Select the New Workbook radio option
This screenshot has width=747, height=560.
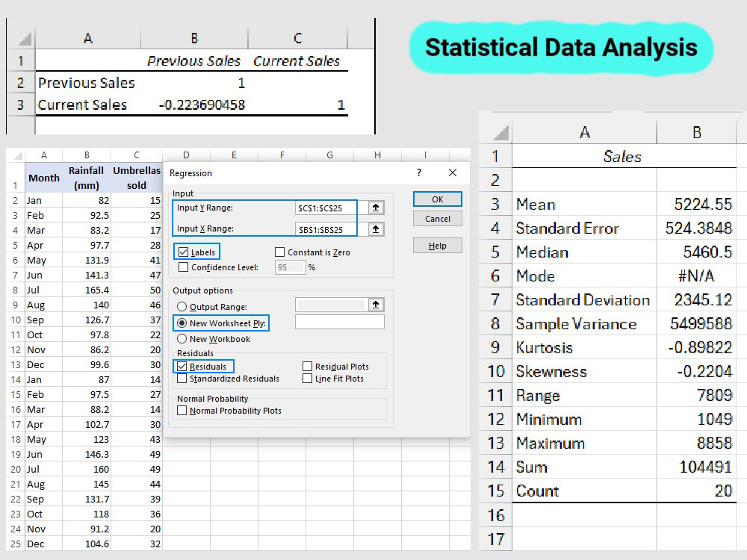tap(182, 339)
